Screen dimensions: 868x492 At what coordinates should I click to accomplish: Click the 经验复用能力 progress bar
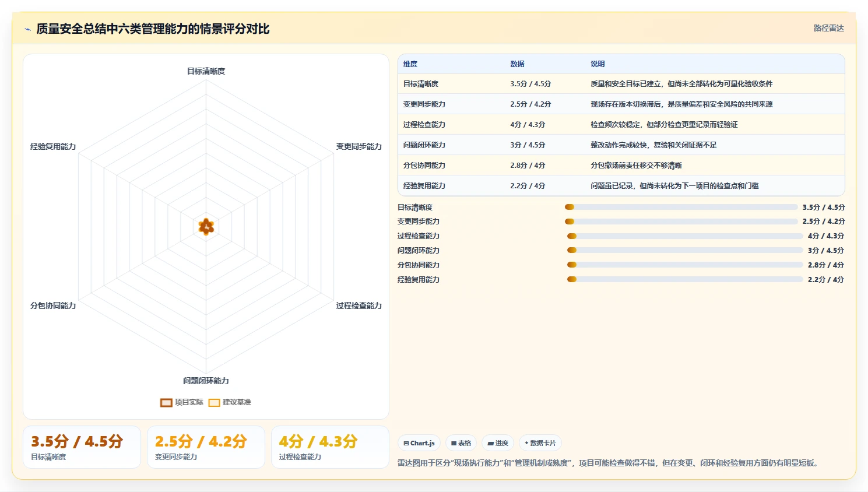[x=685, y=279]
